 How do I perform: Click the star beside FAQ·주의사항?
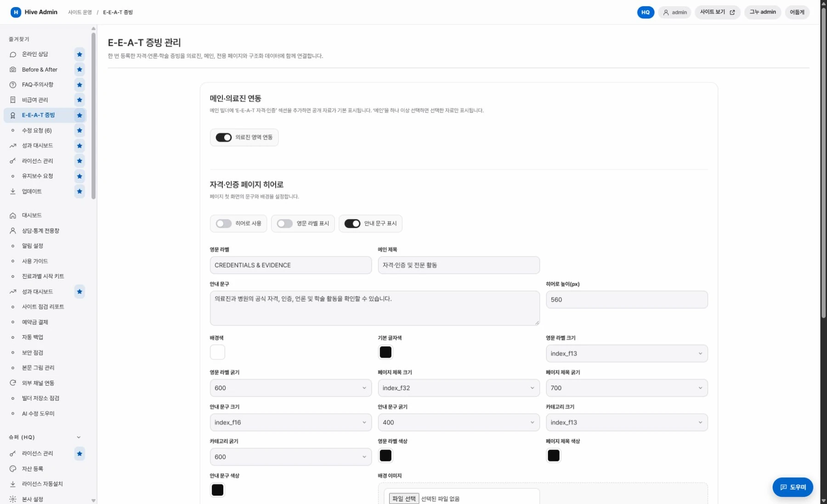79,84
